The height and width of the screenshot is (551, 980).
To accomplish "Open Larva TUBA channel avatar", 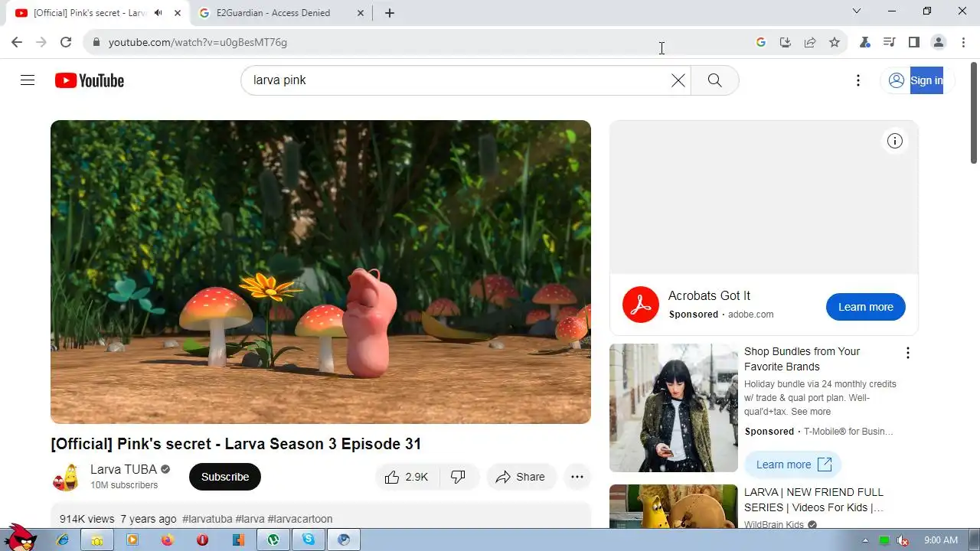I will point(66,477).
